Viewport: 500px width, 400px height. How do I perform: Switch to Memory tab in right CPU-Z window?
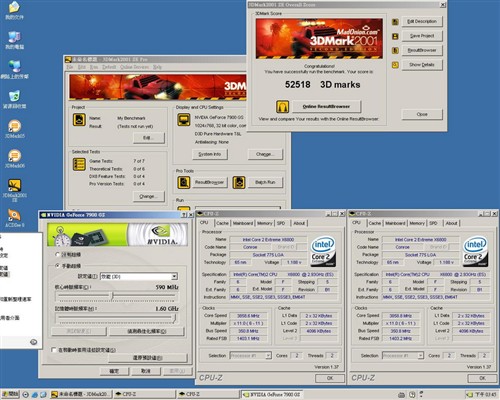click(x=417, y=223)
